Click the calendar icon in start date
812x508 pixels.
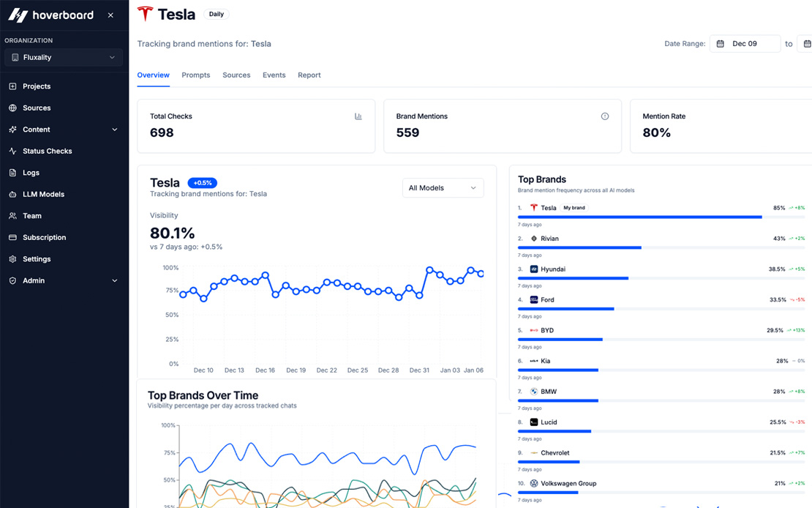[720, 43]
